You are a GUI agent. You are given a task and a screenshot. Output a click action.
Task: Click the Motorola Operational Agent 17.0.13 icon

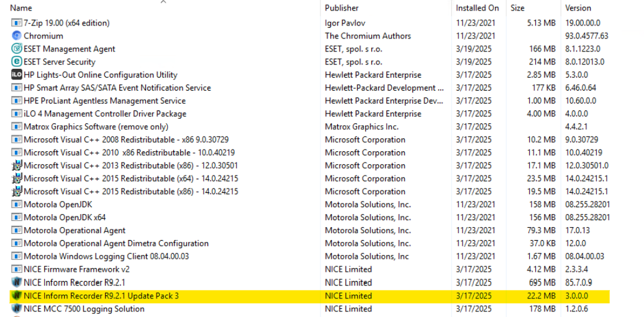17,231
